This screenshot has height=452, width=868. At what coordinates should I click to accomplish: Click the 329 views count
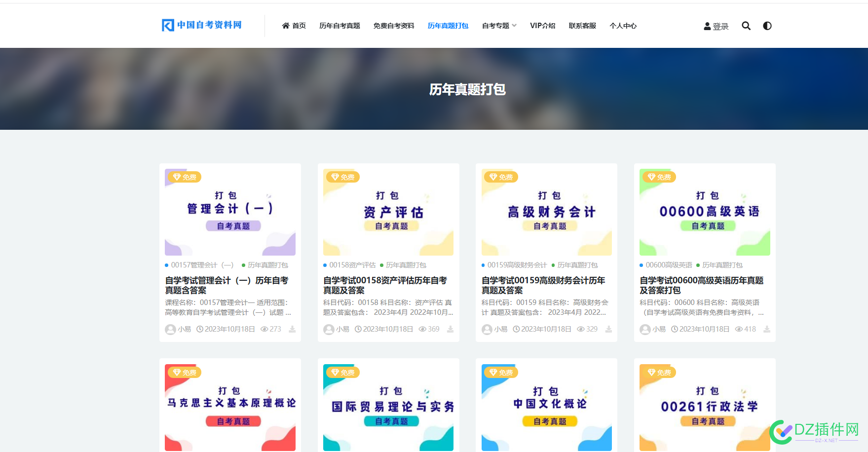(588, 329)
